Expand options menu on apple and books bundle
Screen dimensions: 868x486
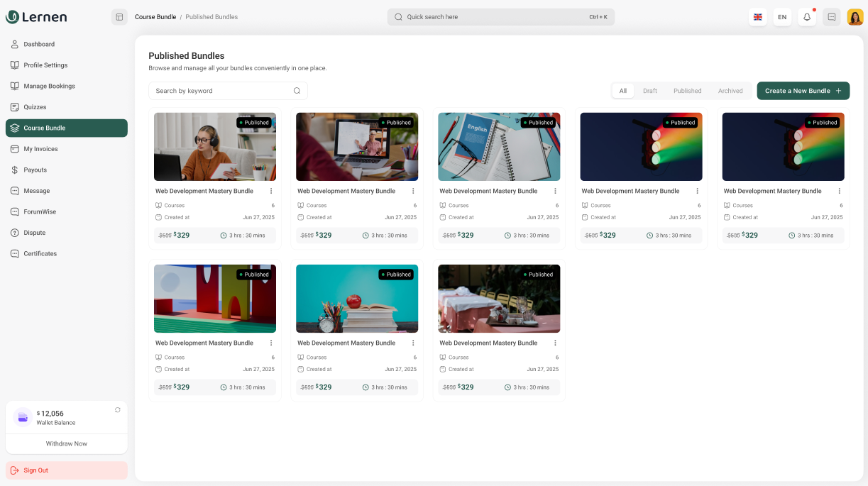pyautogui.click(x=413, y=343)
